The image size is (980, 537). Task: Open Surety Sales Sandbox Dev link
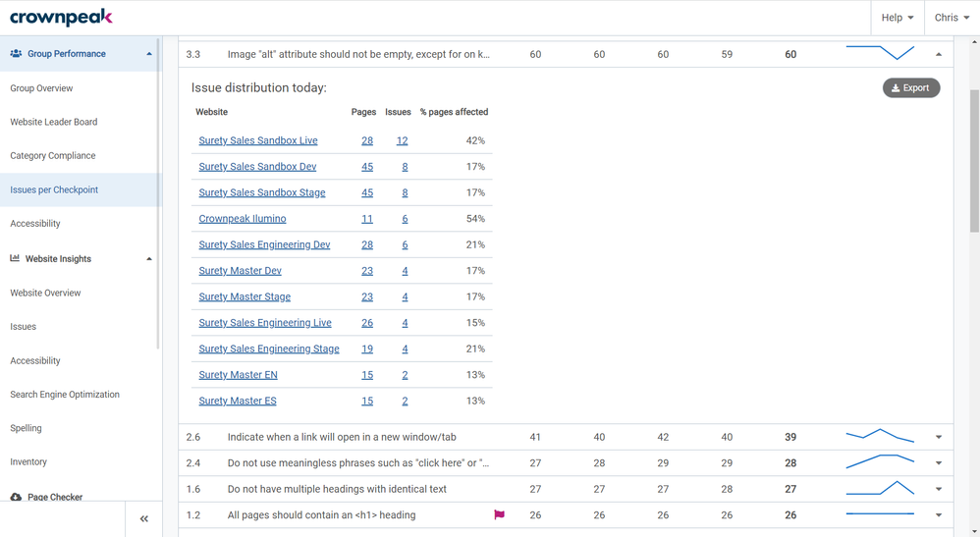[257, 167]
